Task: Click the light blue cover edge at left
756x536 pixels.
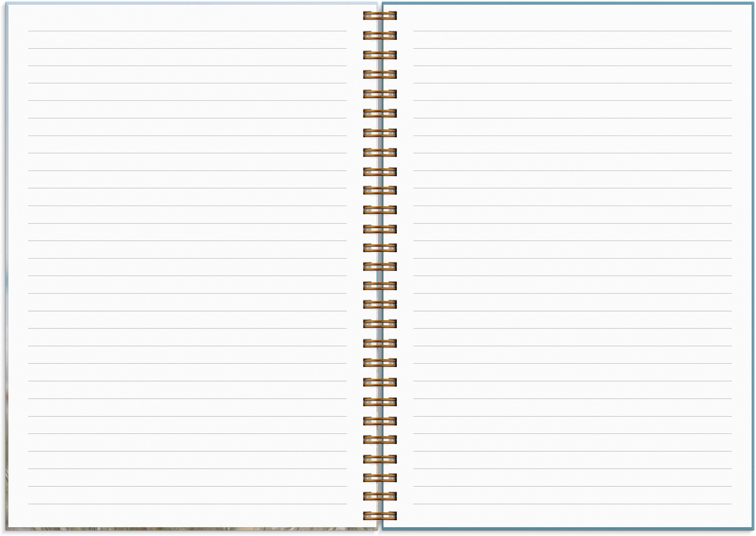Action: [x=6, y=158]
